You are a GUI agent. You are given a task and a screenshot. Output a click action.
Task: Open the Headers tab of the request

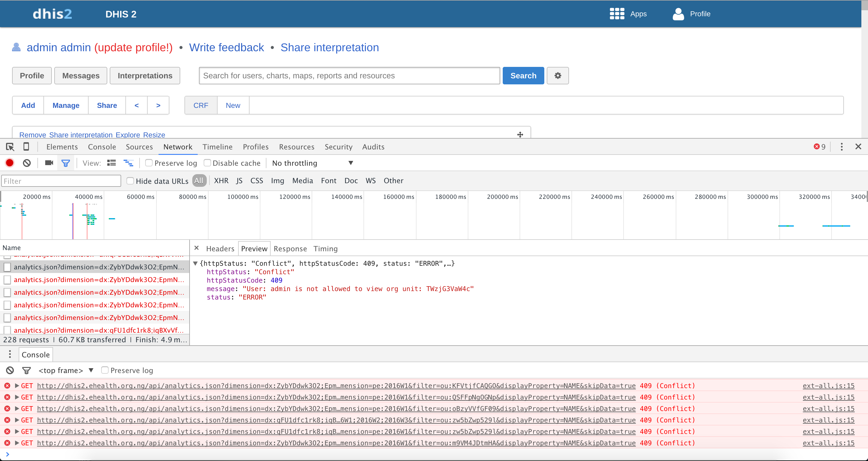220,249
